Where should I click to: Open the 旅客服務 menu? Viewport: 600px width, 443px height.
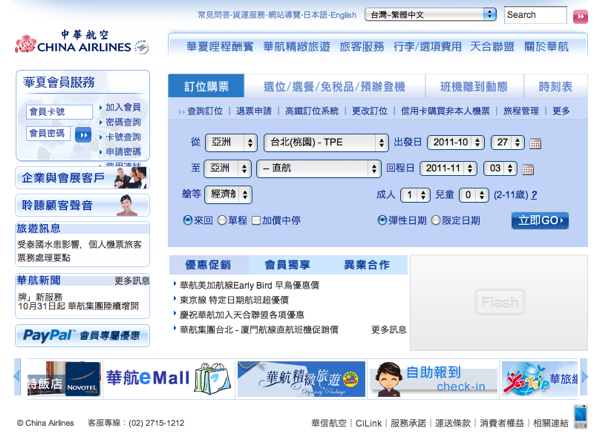click(x=362, y=47)
